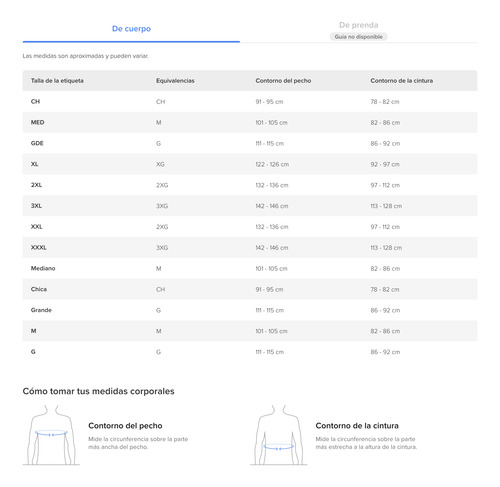Screen dimensions: 500x487
Task: Select the CH size row label
Action: pyautogui.click(x=35, y=101)
